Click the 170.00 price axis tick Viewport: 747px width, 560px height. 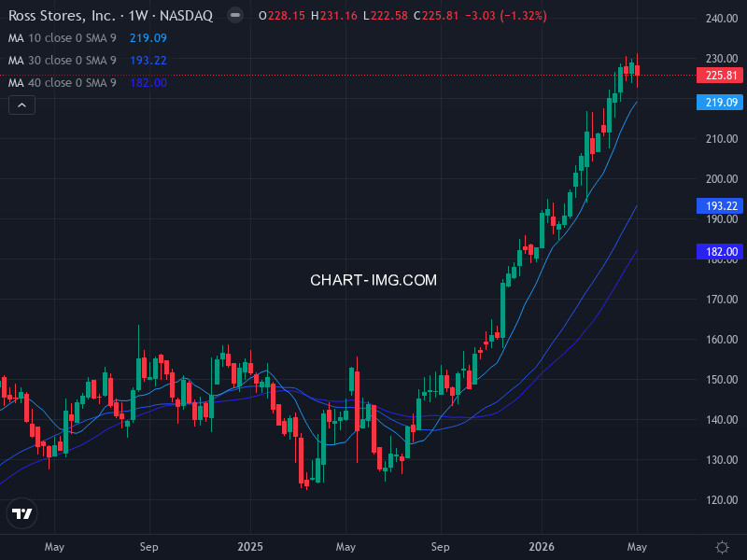(x=722, y=300)
